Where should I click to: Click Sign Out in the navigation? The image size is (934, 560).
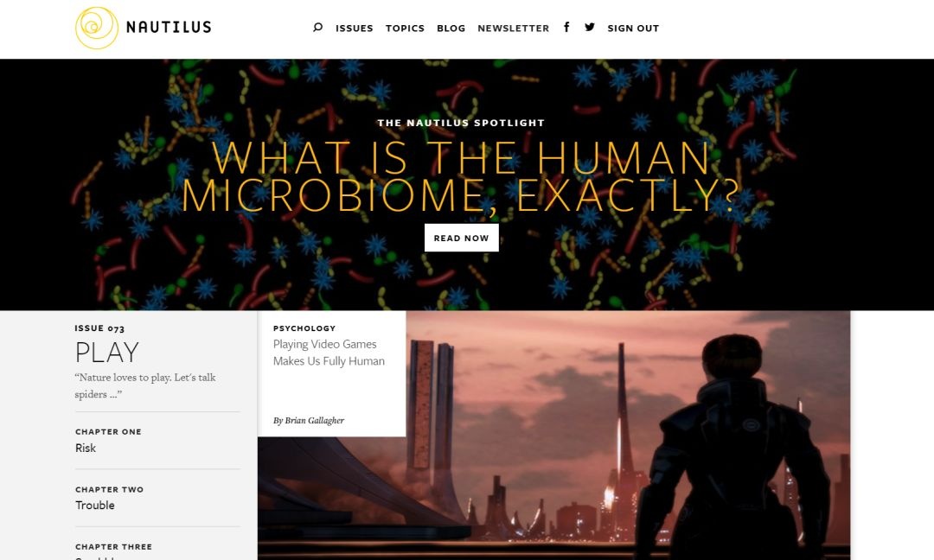633,28
